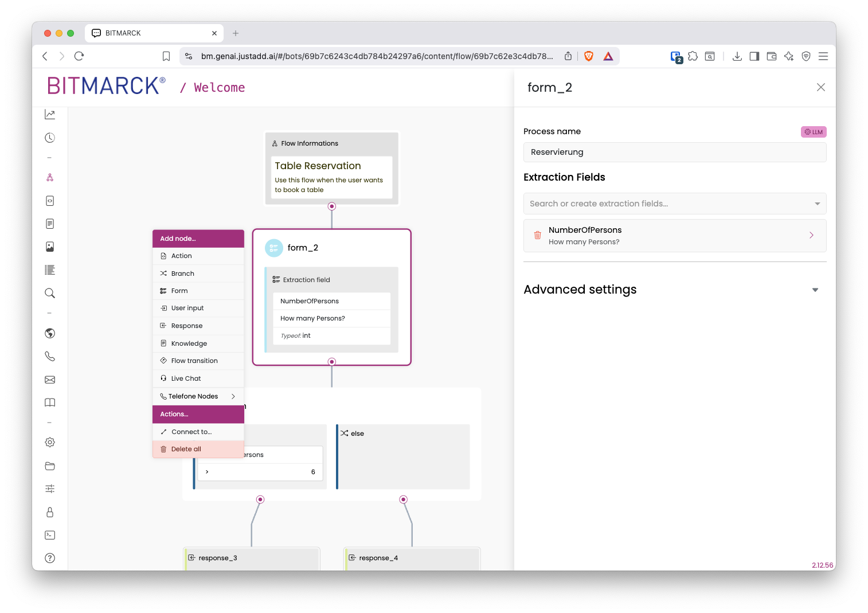Select the else branch block
The width and height of the screenshot is (868, 613).
[x=403, y=457]
